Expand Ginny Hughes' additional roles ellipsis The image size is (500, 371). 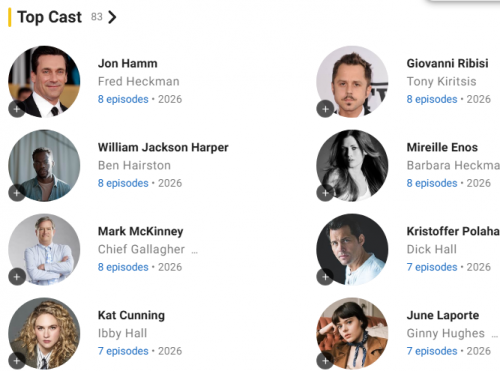[x=495, y=336]
